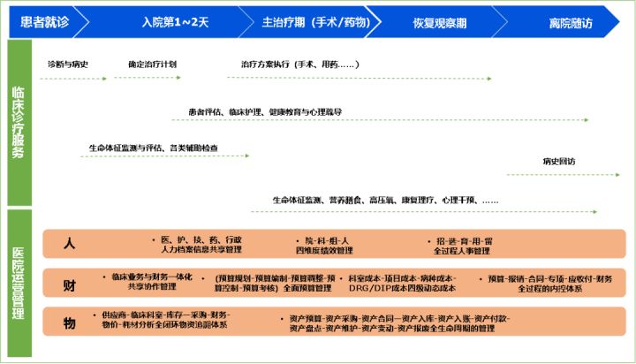Click the 离院随访 stage arrow

(x=557, y=22)
